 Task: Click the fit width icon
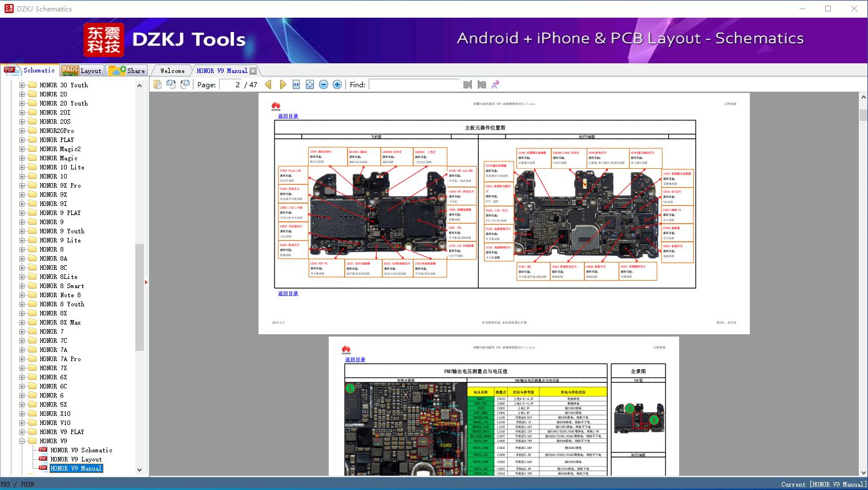pyautogui.click(x=296, y=84)
